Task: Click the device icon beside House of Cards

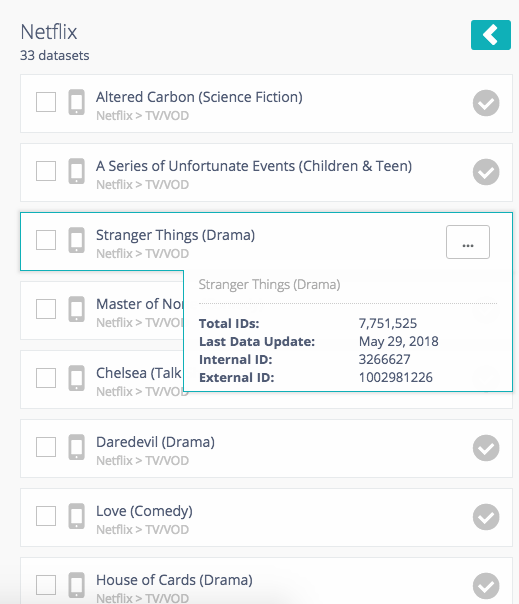Action: point(76,585)
